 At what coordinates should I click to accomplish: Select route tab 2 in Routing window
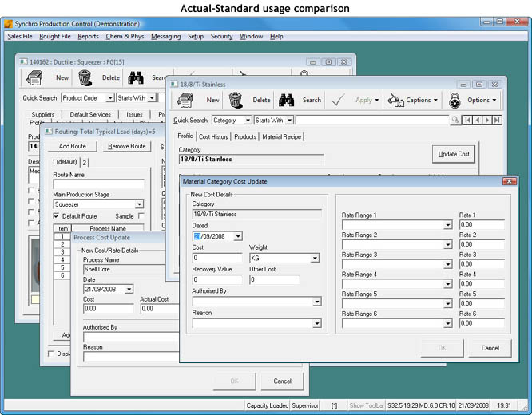pos(85,162)
